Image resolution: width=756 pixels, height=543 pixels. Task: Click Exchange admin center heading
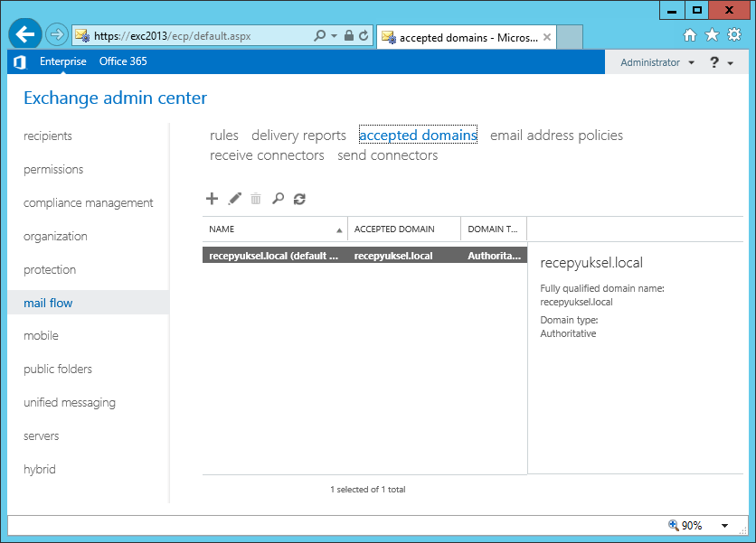pyautogui.click(x=115, y=98)
